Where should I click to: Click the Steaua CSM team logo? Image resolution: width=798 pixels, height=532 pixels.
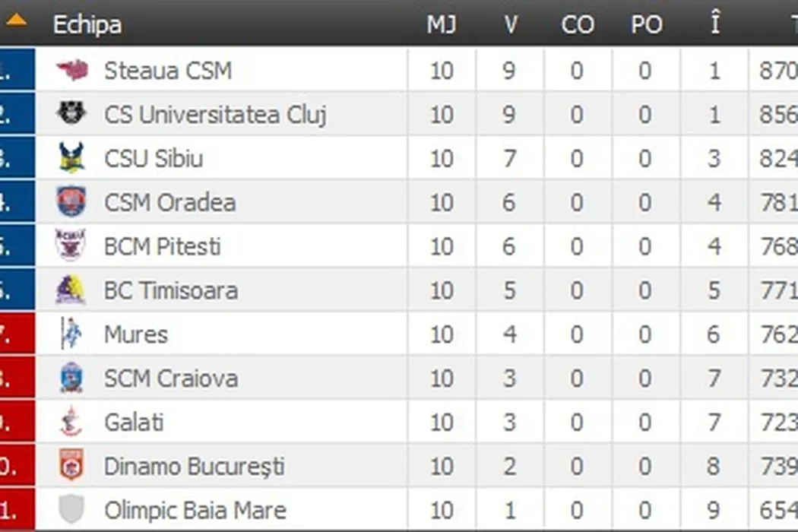pos(72,71)
